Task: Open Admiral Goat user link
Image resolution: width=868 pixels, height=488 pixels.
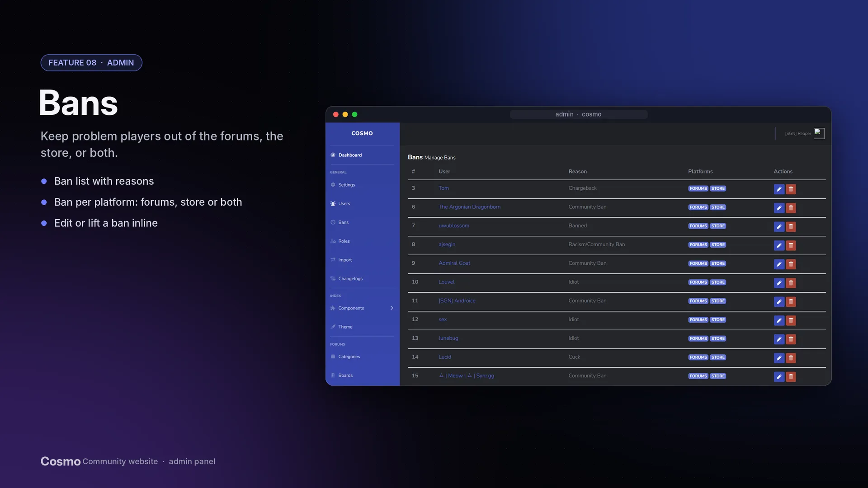Action: (454, 263)
